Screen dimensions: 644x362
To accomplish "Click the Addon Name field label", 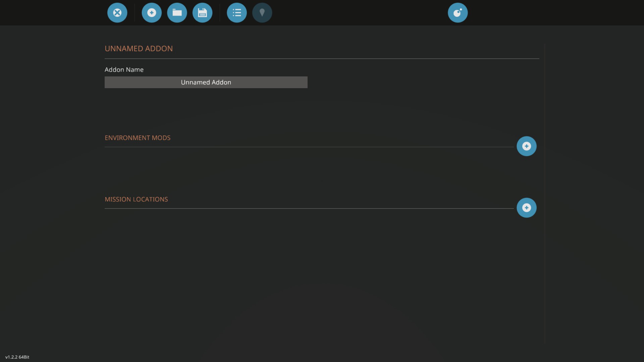I will [124, 70].
